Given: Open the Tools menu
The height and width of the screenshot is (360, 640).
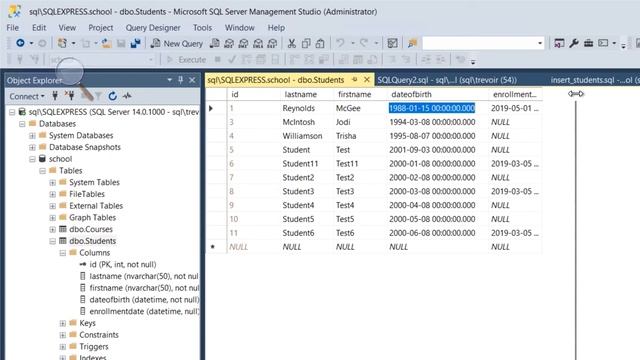Looking at the screenshot, I should pos(202,28).
